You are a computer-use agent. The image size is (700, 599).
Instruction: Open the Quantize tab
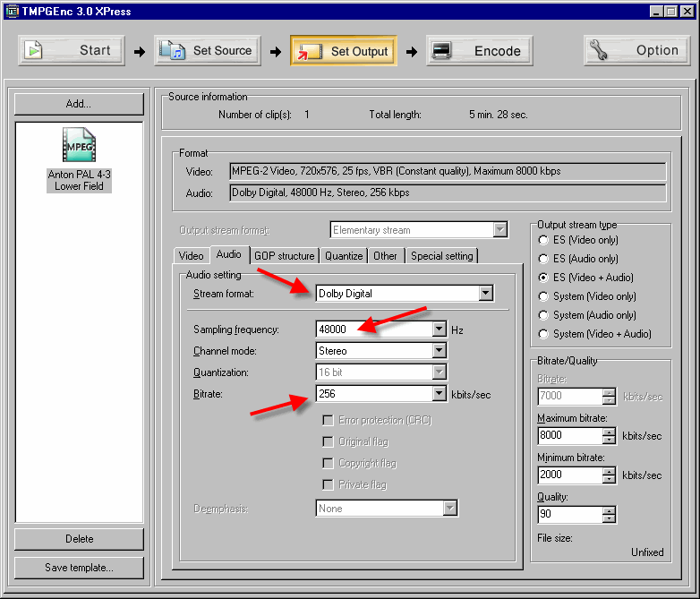(x=344, y=255)
